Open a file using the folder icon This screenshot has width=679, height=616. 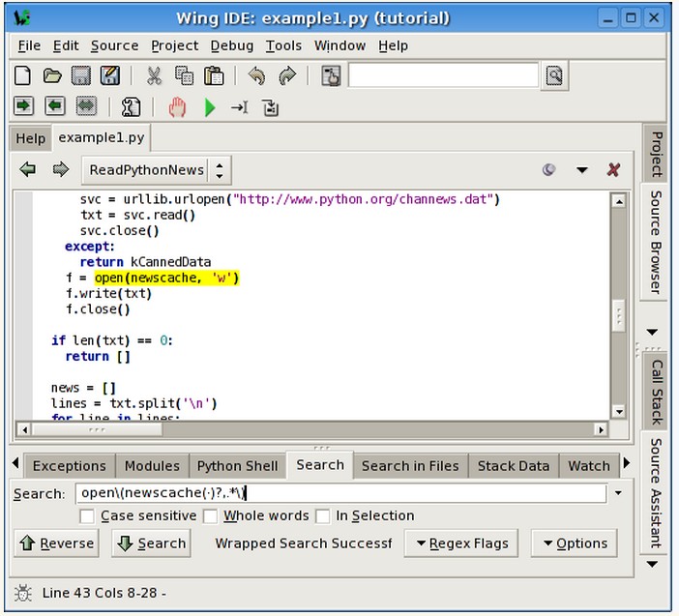[x=52, y=75]
